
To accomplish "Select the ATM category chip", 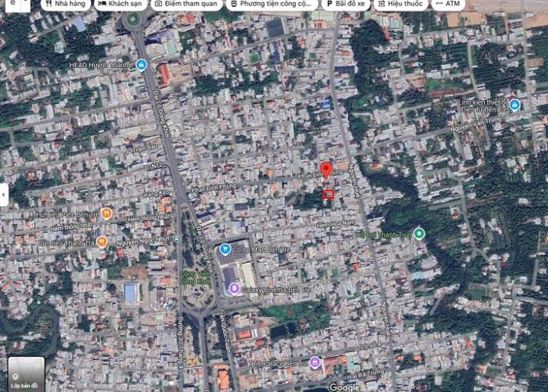I will 448,4.
